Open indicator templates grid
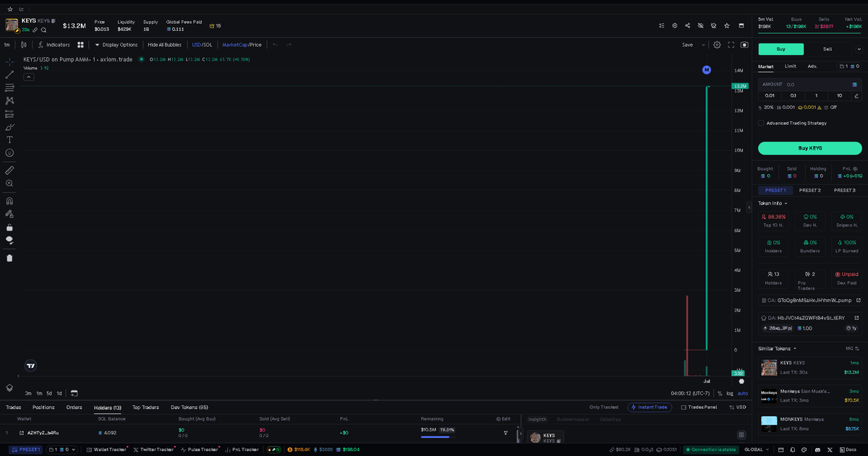 point(81,45)
